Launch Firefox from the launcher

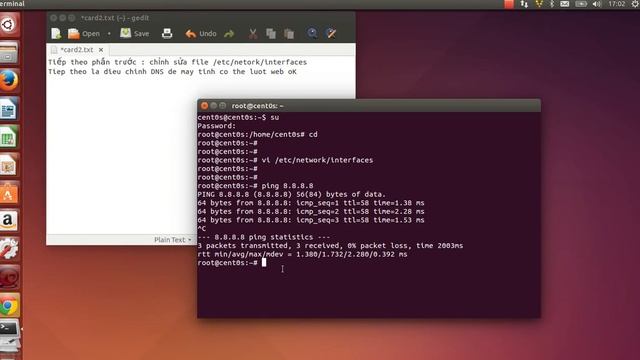click(x=9, y=80)
